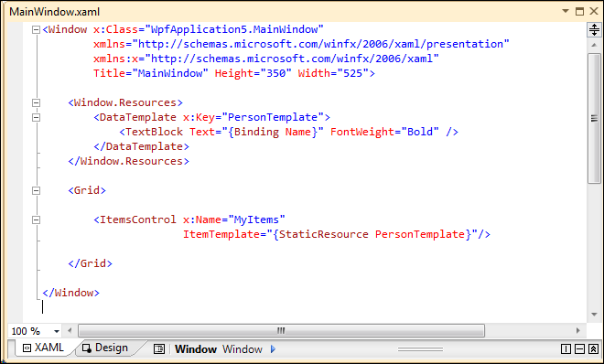
Task: Maximize the MainWindow.xaml editor pane
Action: click(x=579, y=11)
